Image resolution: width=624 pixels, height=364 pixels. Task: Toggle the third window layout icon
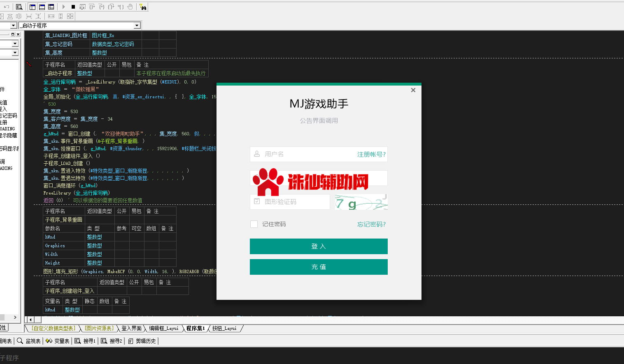51,7
